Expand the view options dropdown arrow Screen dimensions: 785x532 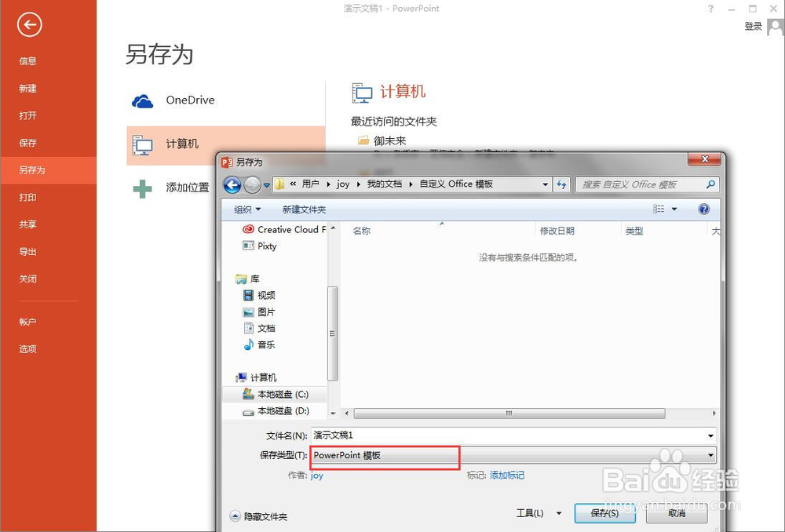pyautogui.click(x=674, y=209)
